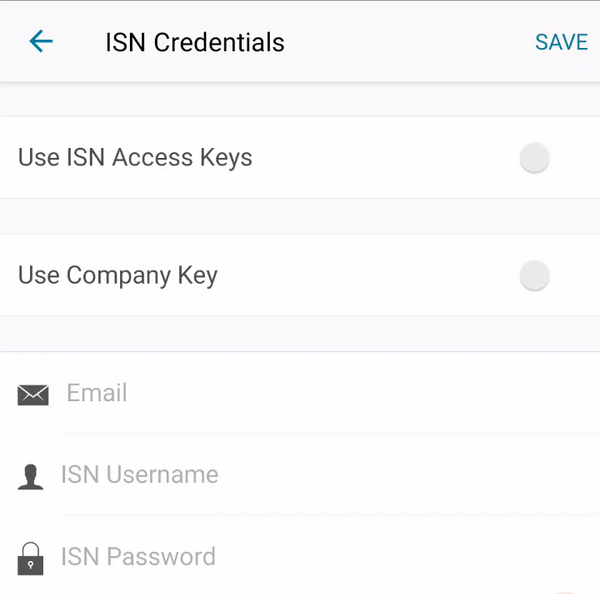Click the header bar between title and SAVE
The height and width of the screenshot is (594, 600).
coord(410,42)
